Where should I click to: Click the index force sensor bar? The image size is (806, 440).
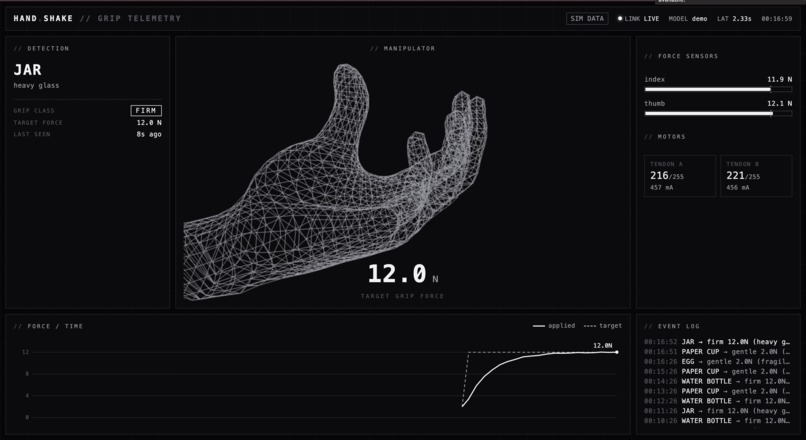[x=718, y=89]
